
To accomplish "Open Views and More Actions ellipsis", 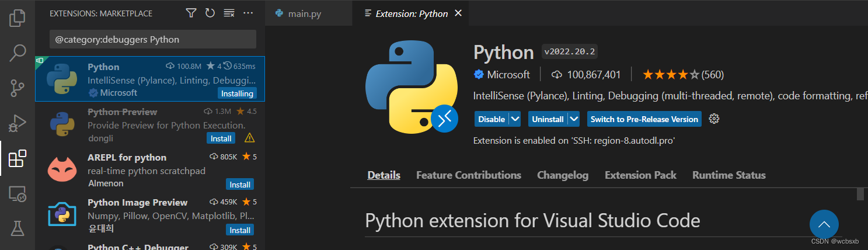I will 248,13.
